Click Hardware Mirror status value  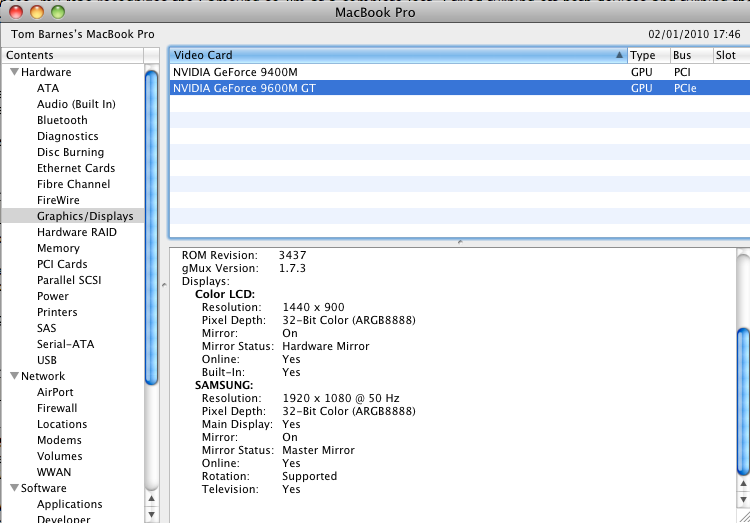click(x=326, y=346)
